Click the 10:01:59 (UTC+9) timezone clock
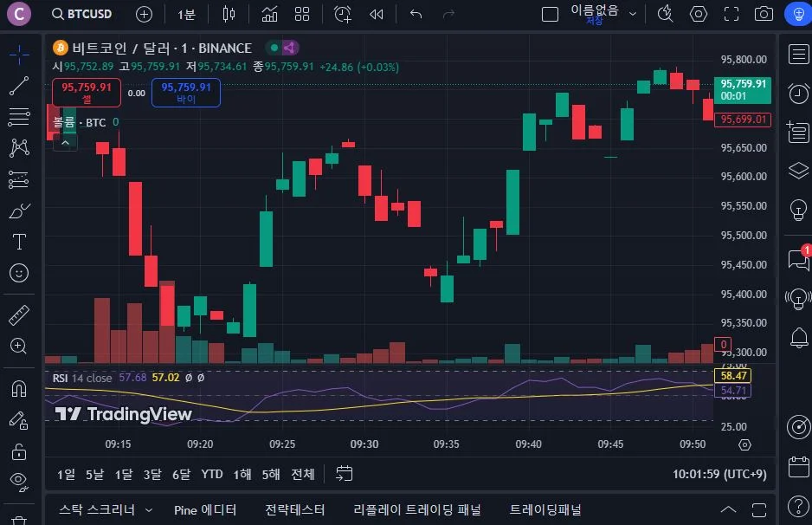 (x=719, y=474)
